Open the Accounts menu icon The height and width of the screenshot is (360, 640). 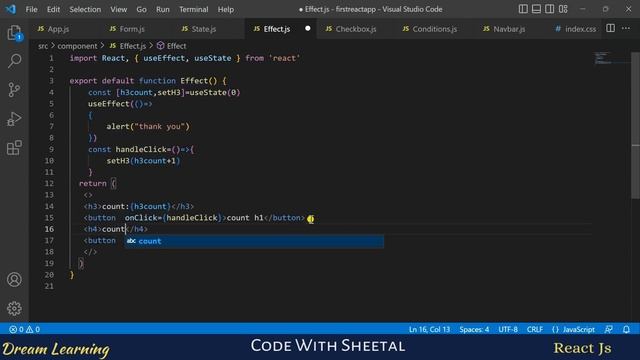(14, 280)
